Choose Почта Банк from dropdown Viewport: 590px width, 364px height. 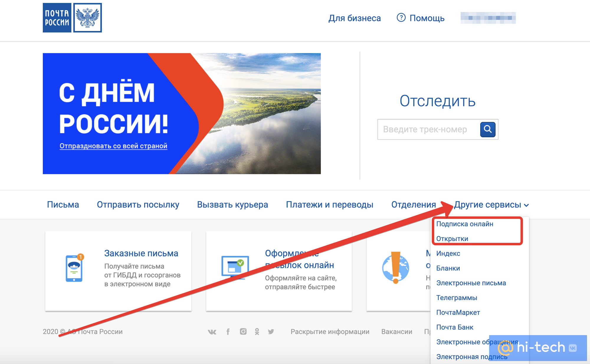point(455,327)
